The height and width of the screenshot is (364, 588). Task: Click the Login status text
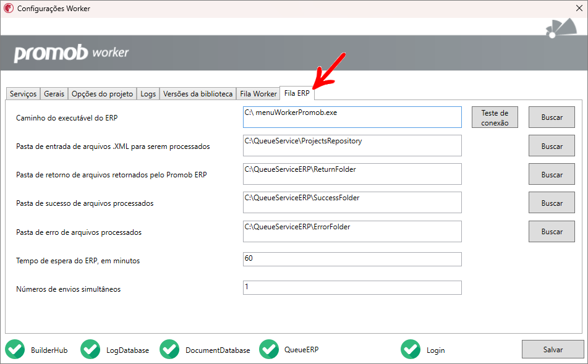(435, 350)
